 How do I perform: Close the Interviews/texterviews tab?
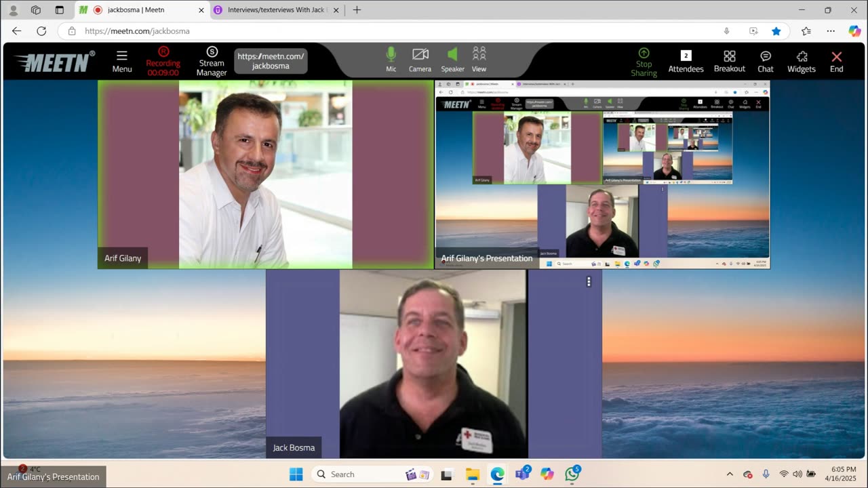pyautogui.click(x=337, y=10)
